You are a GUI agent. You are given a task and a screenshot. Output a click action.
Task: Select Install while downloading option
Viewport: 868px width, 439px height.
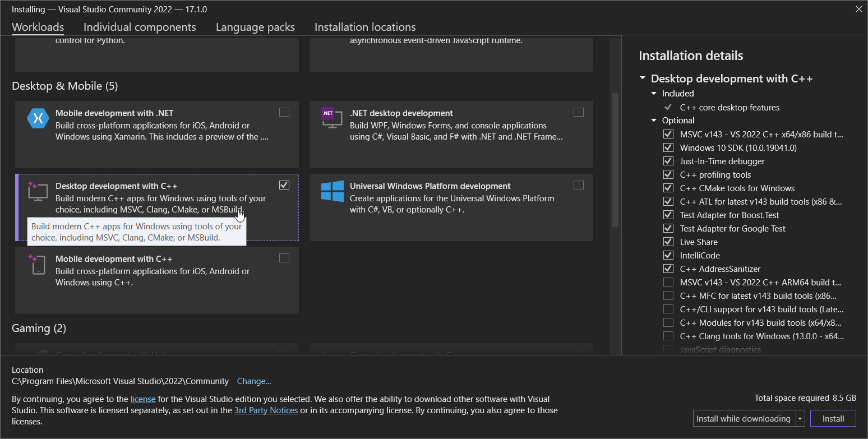coord(744,419)
